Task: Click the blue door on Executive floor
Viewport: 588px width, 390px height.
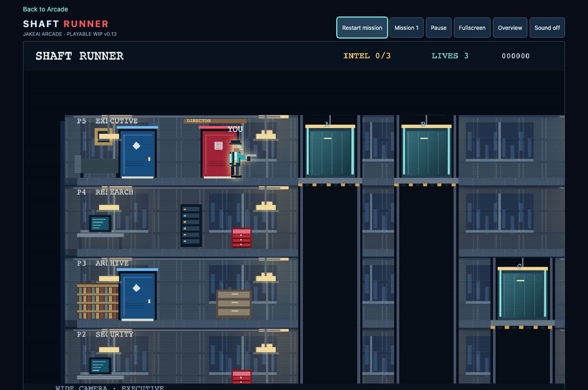Action: point(137,153)
